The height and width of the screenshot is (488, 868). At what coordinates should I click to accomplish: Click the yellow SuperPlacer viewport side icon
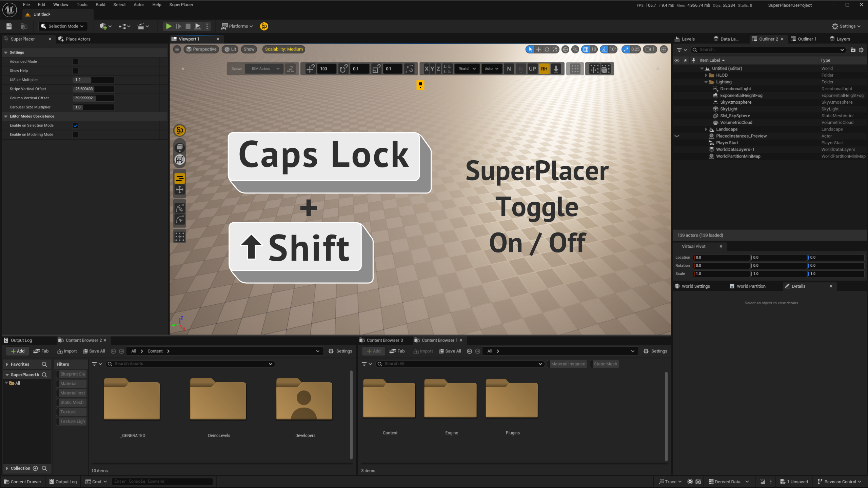click(x=180, y=130)
